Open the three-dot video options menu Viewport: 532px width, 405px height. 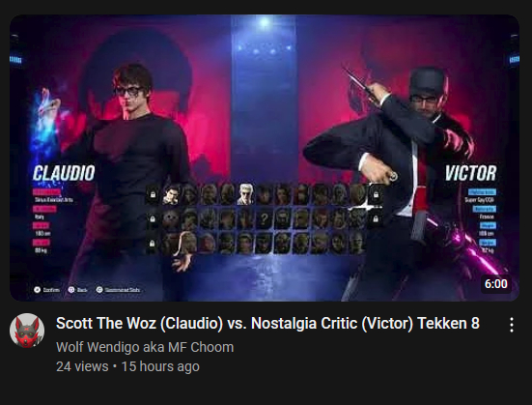[x=512, y=325]
